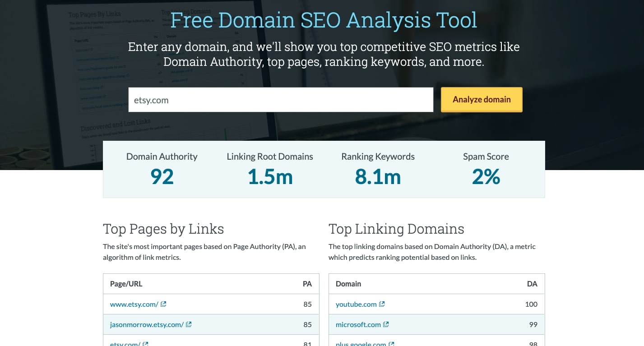Select the Linking Root Domains 1.5m stat
The width and height of the screenshot is (644, 346).
(x=270, y=177)
